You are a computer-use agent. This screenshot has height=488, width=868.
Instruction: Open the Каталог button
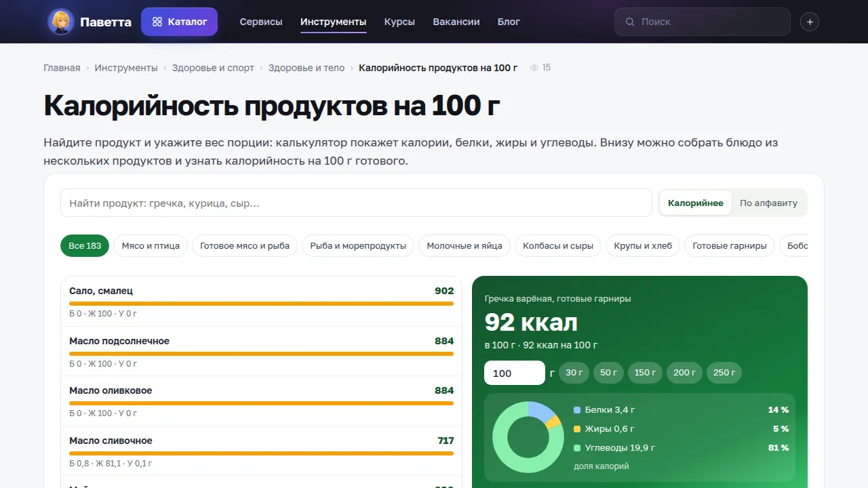pyautogui.click(x=179, y=22)
